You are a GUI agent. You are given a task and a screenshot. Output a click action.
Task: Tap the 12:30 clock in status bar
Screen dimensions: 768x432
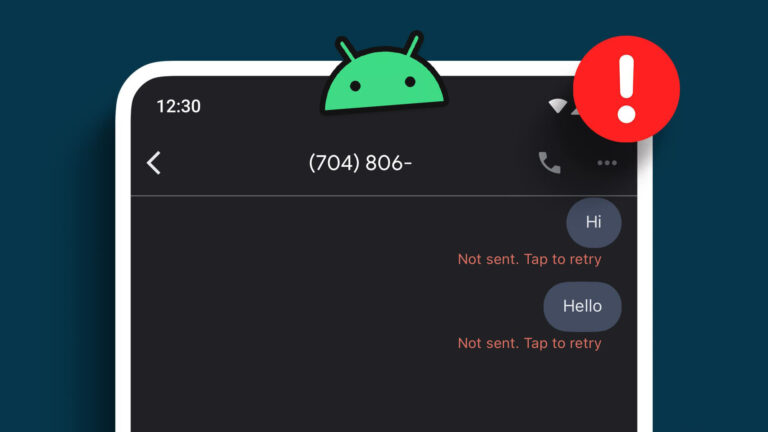point(178,106)
